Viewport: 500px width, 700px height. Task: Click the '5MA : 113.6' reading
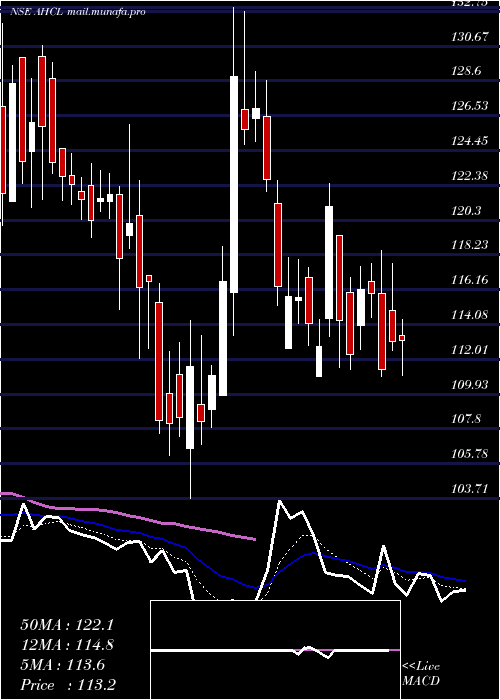click(63, 665)
